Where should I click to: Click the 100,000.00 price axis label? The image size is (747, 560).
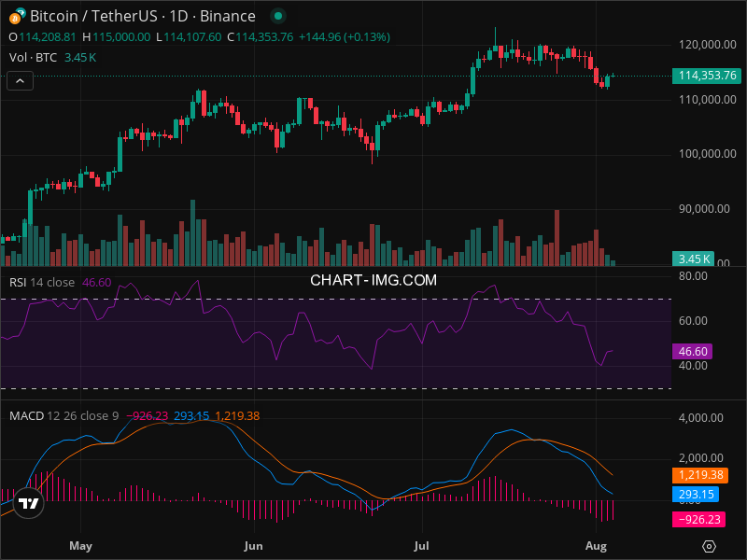(x=708, y=154)
